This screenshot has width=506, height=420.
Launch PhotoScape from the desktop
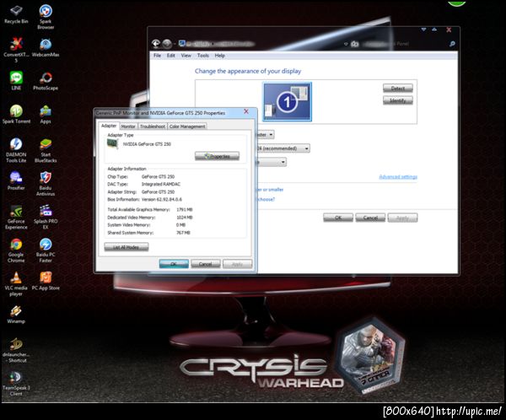[x=46, y=81]
